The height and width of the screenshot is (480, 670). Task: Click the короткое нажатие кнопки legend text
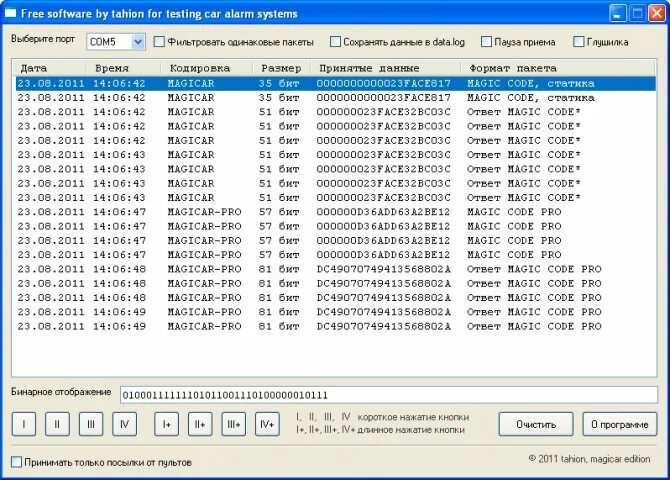coord(413,417)
